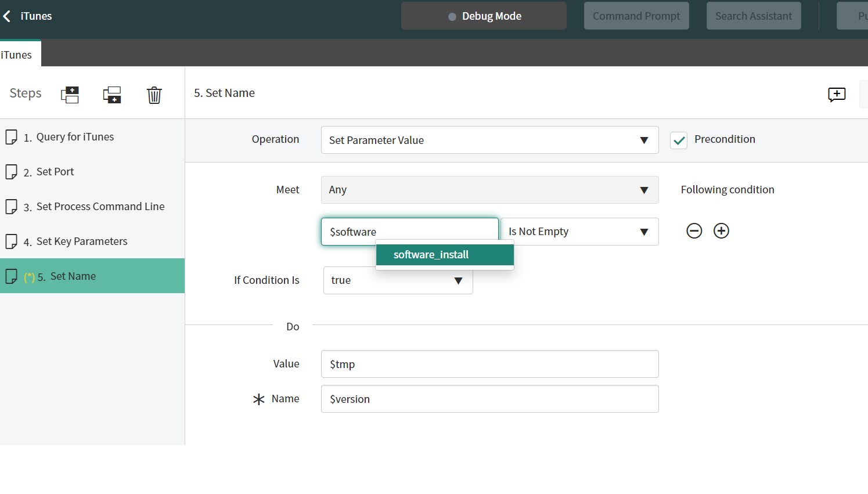The height and width of the screenshot is (494, 868).
Task: Click the iTunes title in the header
Action: tap(36, 16)
